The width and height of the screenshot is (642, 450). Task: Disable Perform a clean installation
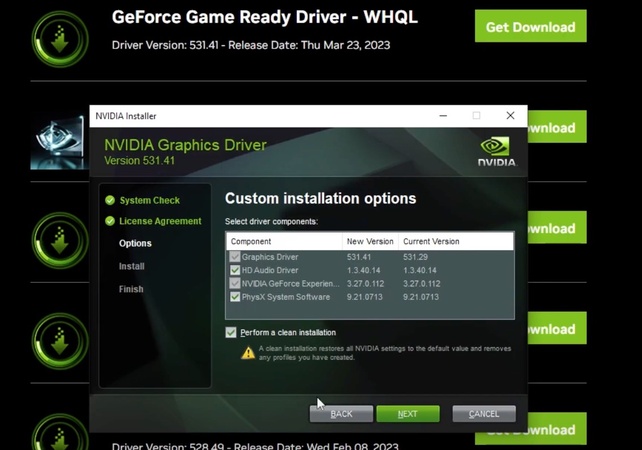pos(231,332)
